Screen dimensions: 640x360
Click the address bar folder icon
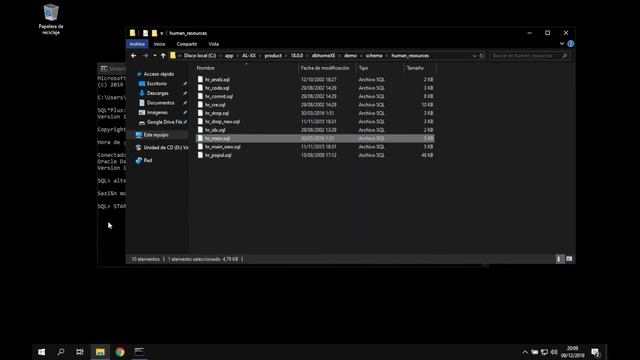tap(173, 56)
